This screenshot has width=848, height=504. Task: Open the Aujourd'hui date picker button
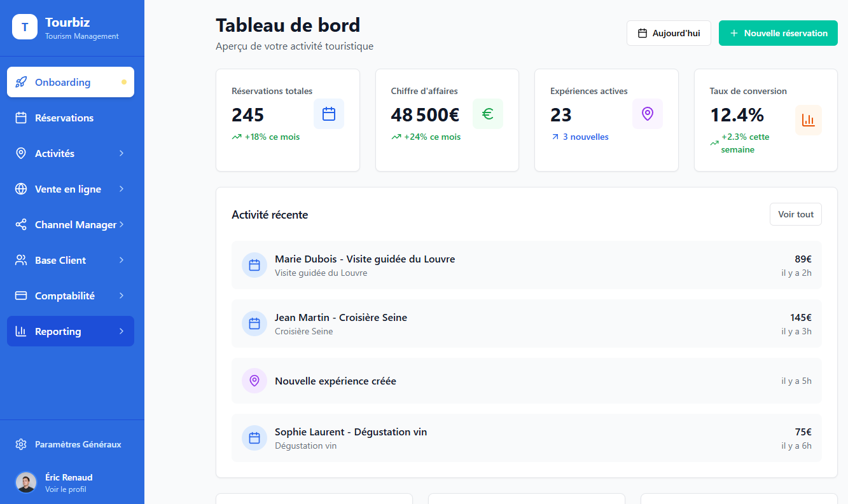coord(669,33)
